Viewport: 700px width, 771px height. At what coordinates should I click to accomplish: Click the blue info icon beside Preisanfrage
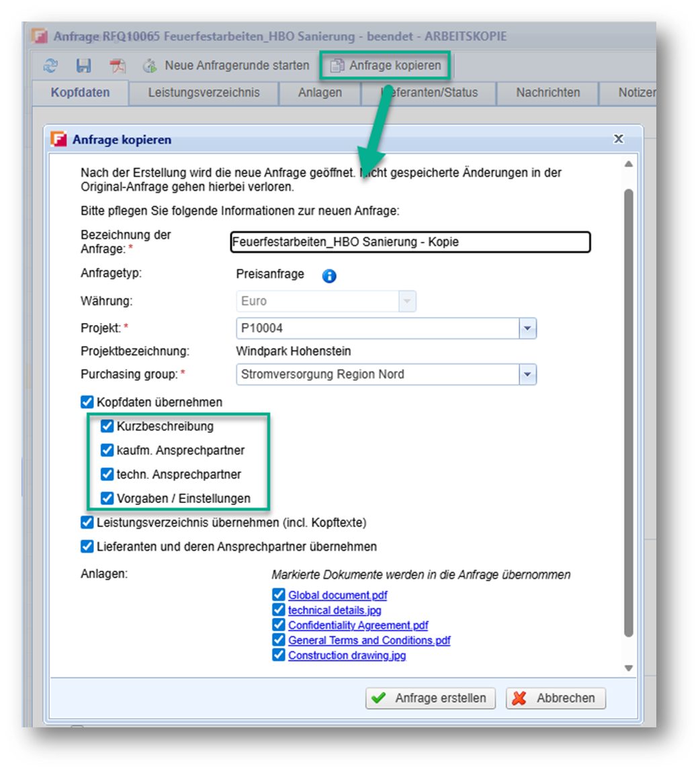coord(329,276)
